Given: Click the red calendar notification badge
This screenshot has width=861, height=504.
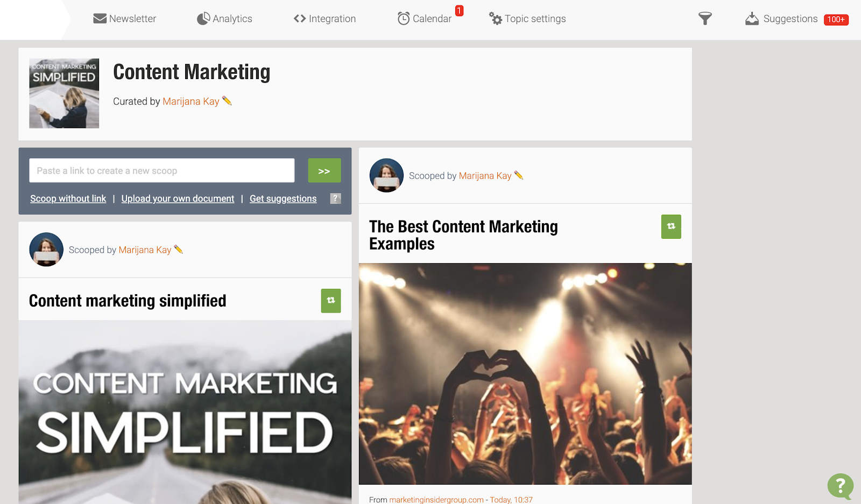Looking at the screenshot, I should pos(459,11).
